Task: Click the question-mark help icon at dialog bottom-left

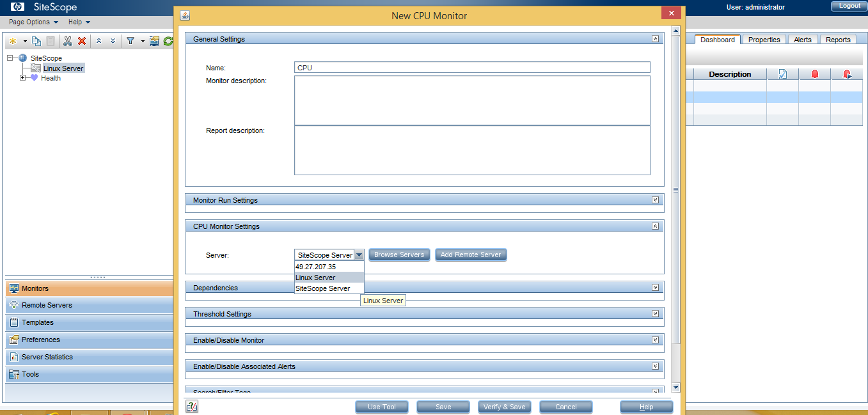Action: coord(192,406)
